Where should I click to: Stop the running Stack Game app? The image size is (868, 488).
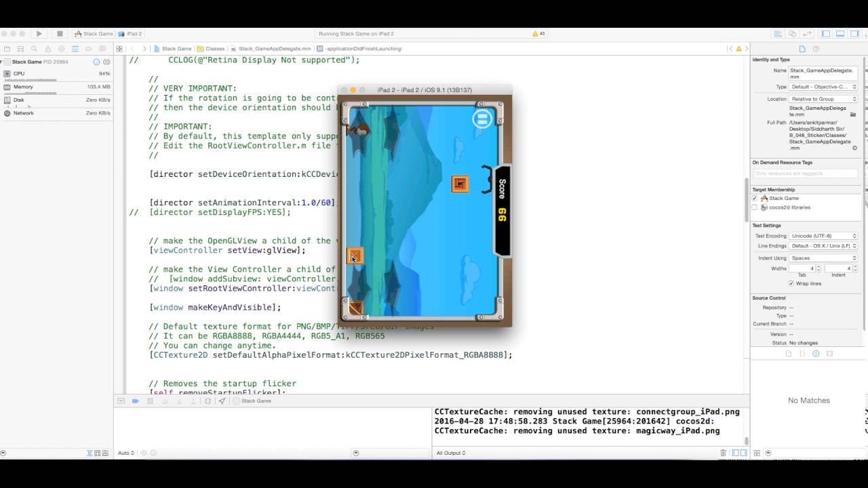(60, 34)
